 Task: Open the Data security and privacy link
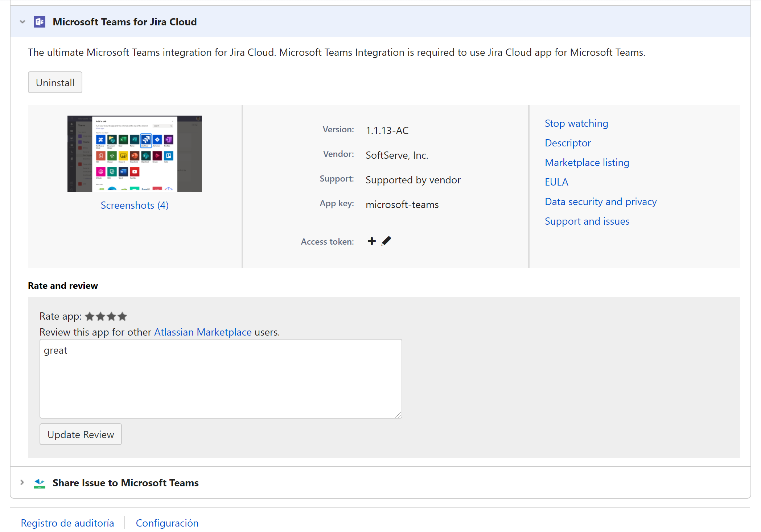[600, 201]
